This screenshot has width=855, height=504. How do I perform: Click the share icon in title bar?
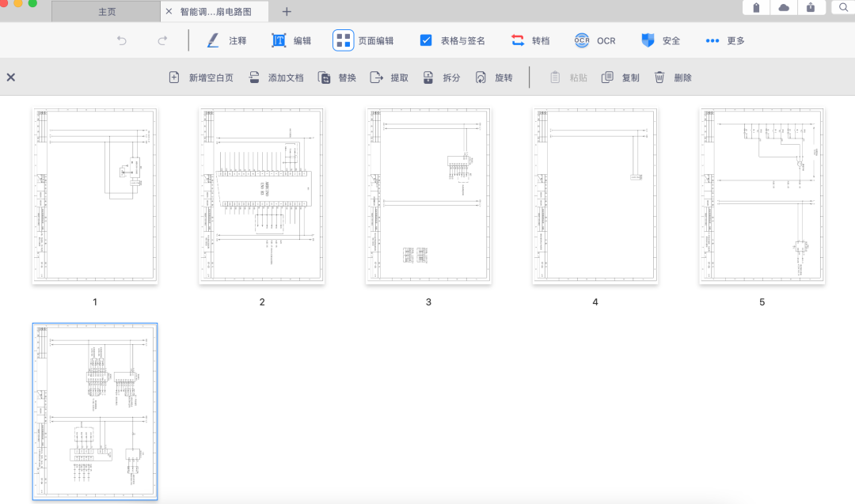click(811, 7)
